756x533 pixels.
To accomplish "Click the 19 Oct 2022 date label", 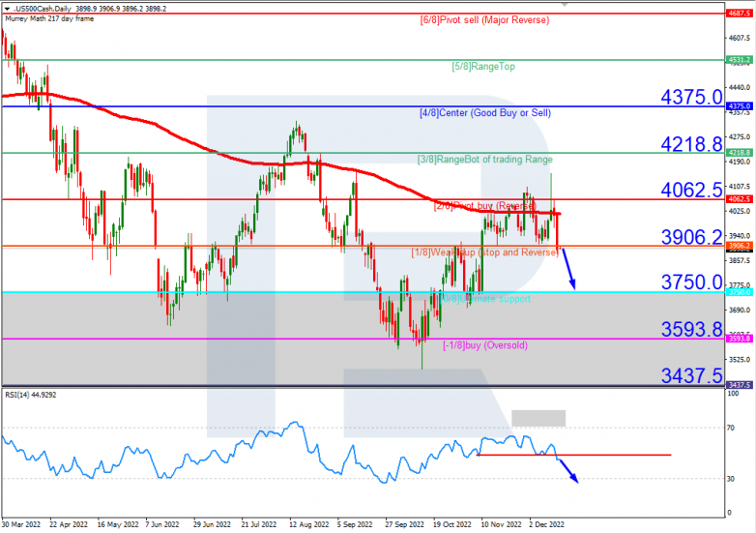I will 452,524.
